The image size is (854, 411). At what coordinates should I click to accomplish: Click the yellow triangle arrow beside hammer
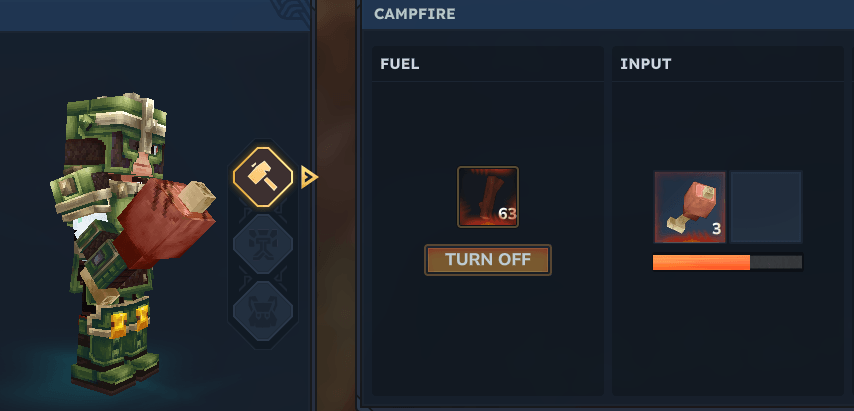click(309, 177)
